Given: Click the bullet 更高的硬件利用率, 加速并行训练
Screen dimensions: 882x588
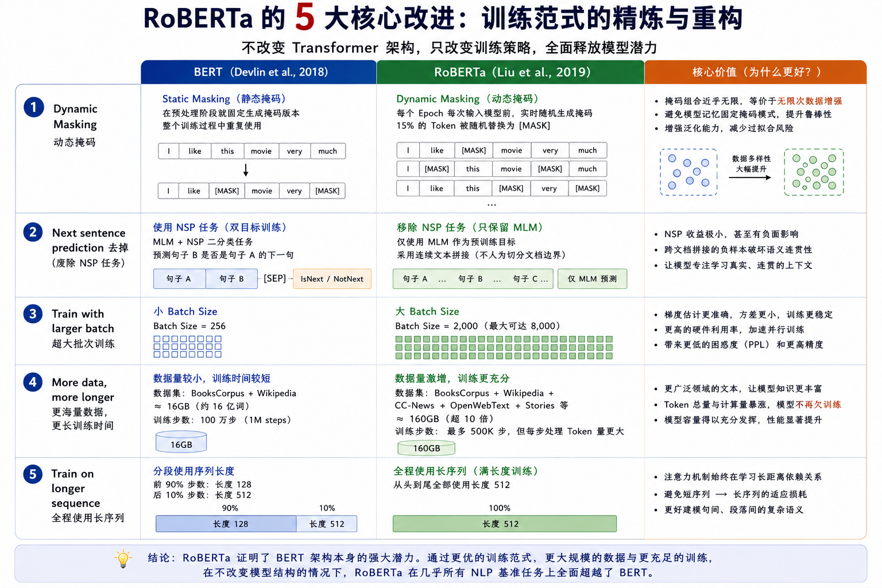Looking at the screenshot, I should pos(734,330).
